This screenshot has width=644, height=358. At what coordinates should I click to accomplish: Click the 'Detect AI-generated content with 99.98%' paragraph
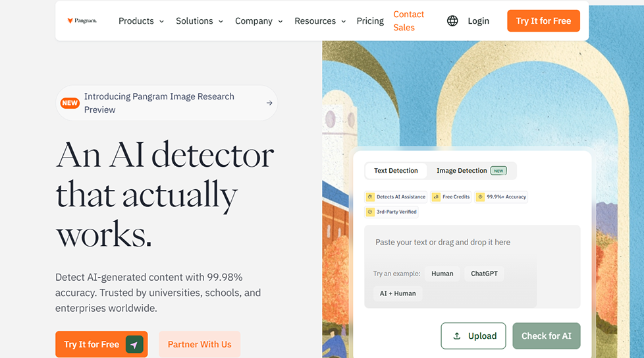point(158,293)
